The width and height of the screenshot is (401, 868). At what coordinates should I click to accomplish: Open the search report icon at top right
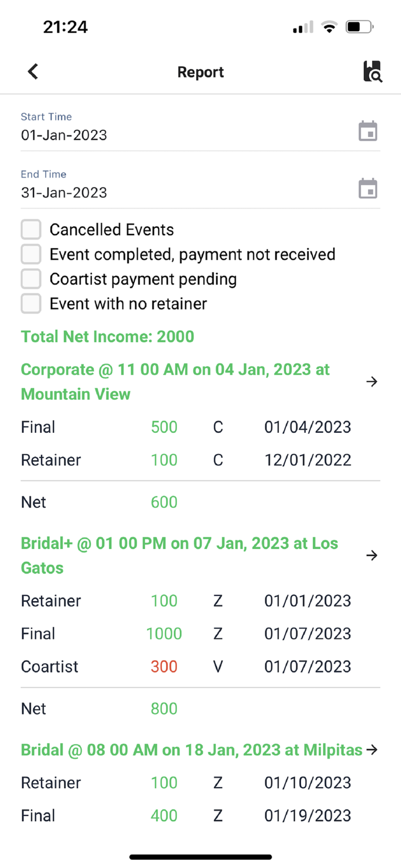373,72
